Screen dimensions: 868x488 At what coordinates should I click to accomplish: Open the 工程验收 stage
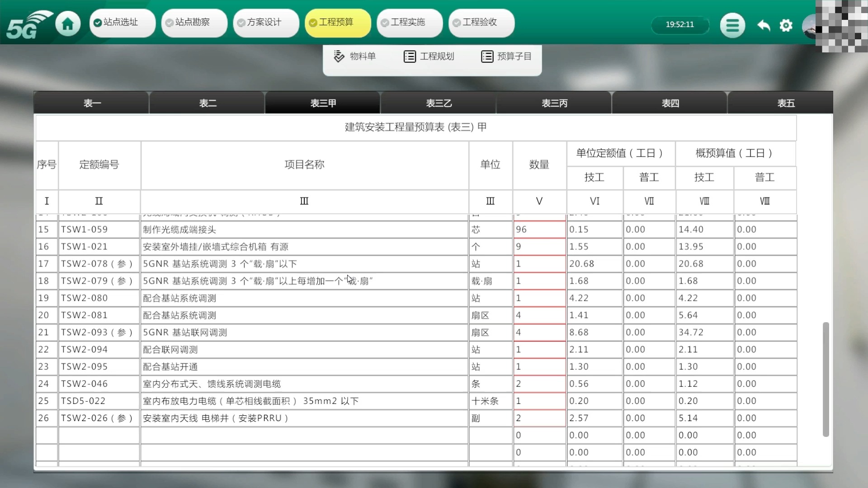click(481, 23)
